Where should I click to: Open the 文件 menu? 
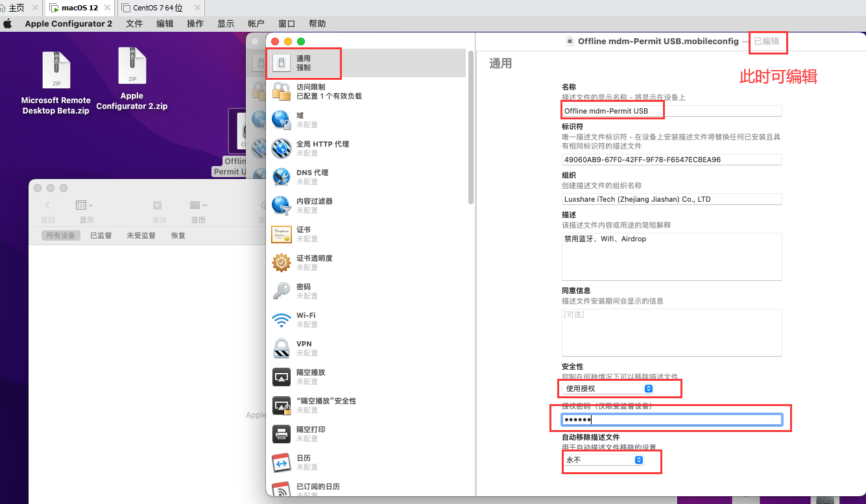(x=134, y=24)
